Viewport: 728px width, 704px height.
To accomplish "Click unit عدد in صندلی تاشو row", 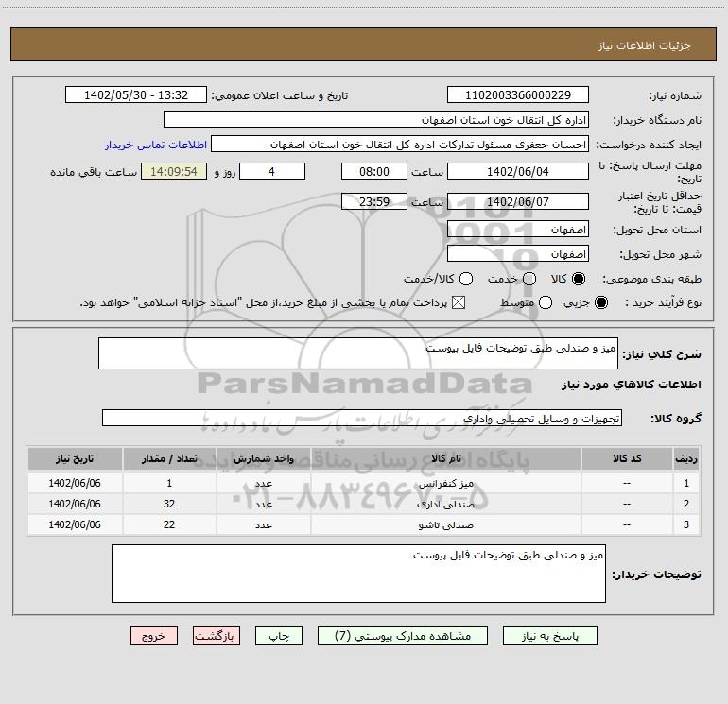I will pos(263,524).
